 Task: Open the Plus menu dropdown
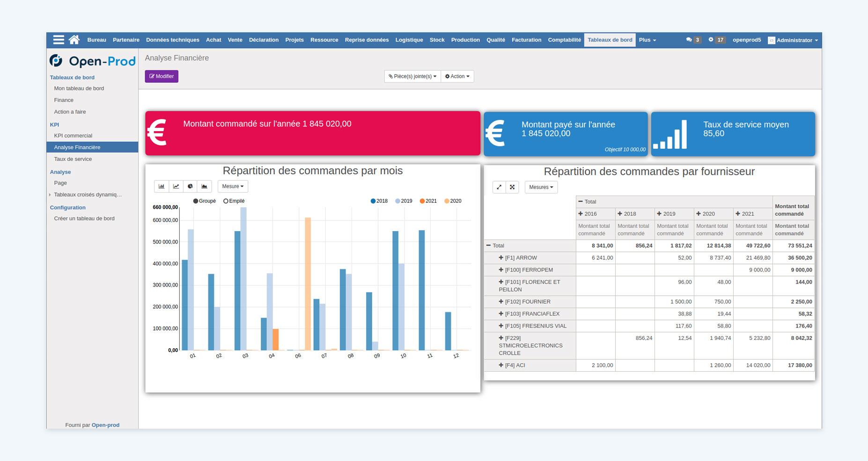(x=647, y=40)
